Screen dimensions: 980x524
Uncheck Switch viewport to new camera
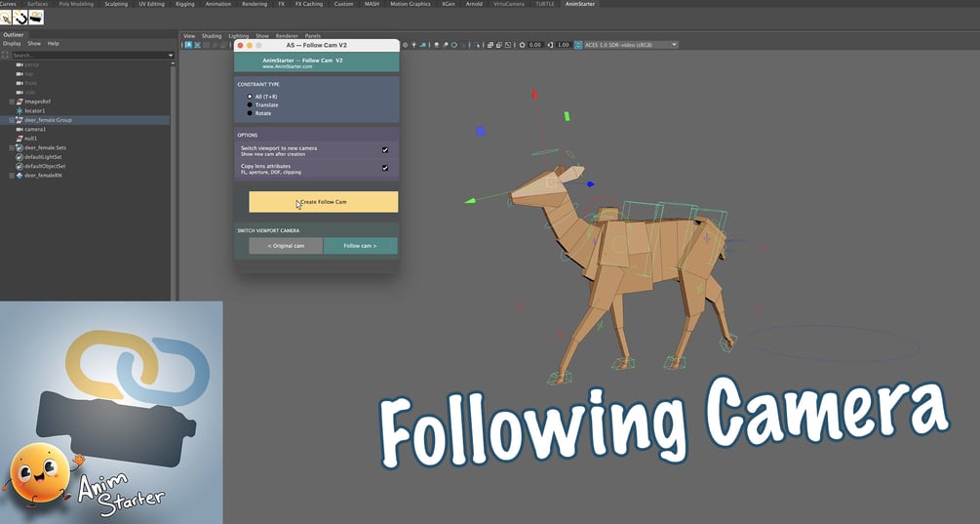tap(385, 150)
